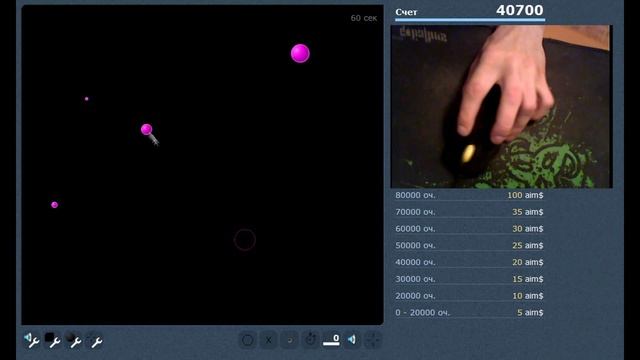Hit the tiny magenta dot upper left
This screenshot has height=360, width=640.
click(87, 99)
